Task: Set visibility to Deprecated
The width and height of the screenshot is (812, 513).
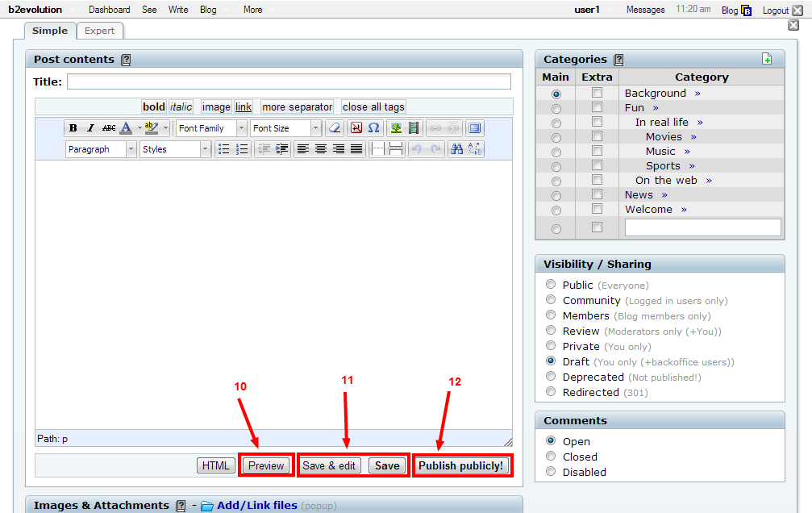Action: [551, 376]
